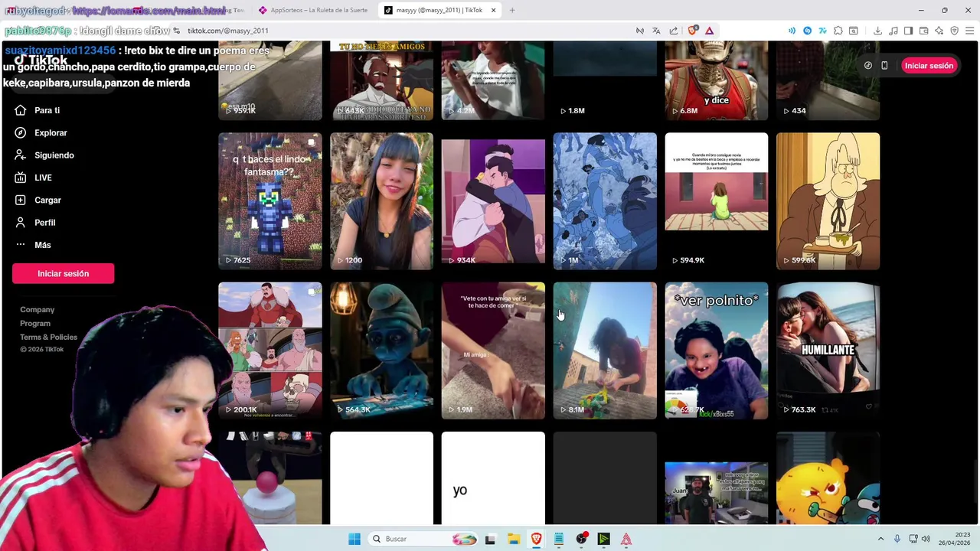The image size is (980, 551).
Task: Expand Terms & Policies footer section
Action: (x=48, y=337)
